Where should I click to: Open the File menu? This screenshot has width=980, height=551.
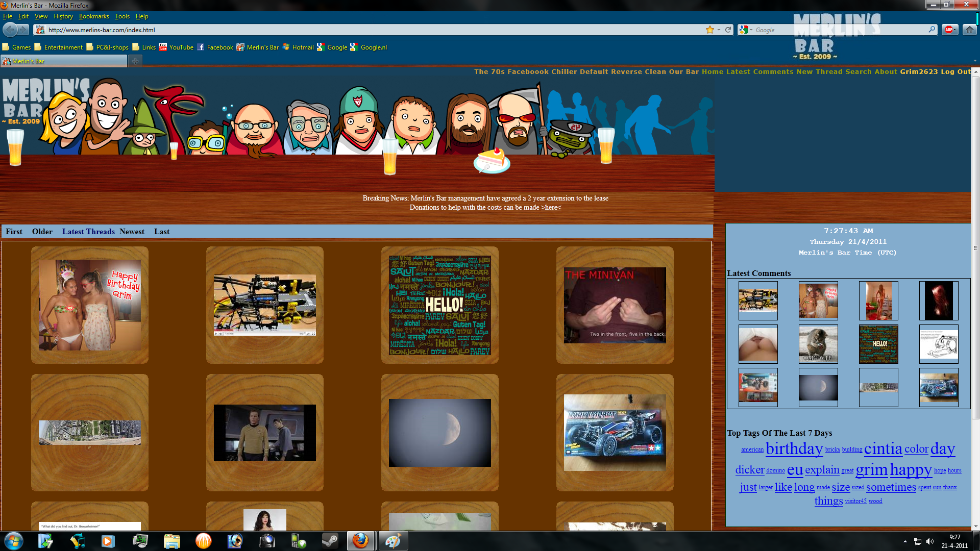coord(7,16)
